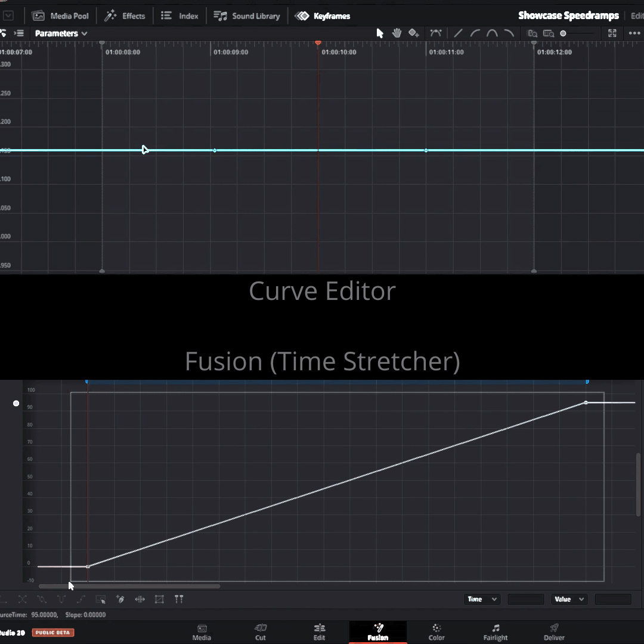
Task: Open the Sound Library panel
Action: tap(246, 16)
